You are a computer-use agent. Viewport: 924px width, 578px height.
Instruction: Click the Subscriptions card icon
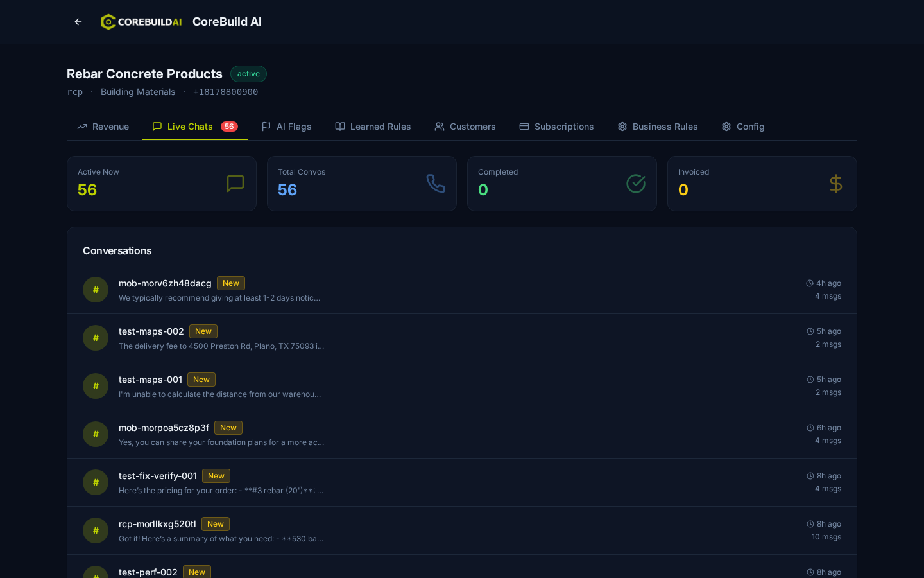point(524,127)
